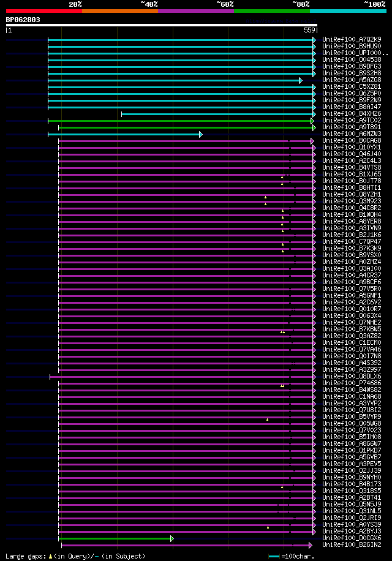The image size is (392, 561).
Task: Select hit label UniRef100_Q0I7N8
Action: [x=352, y=356]
